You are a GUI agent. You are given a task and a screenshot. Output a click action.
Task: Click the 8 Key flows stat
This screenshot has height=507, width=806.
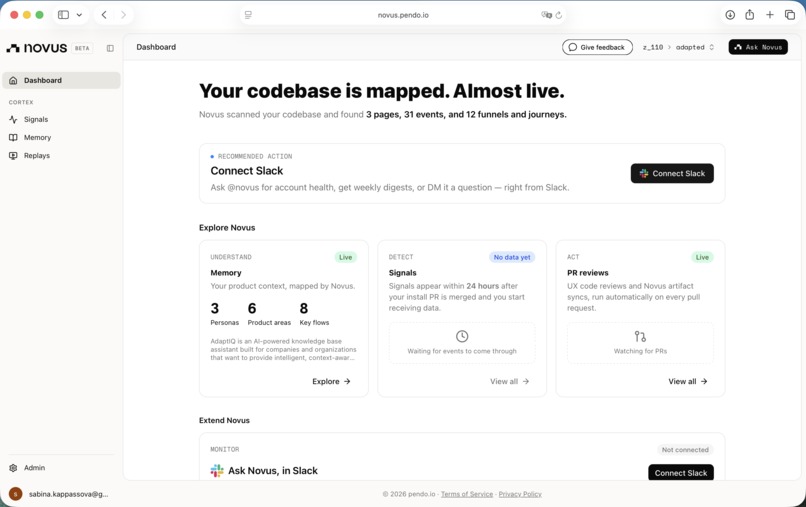point(314,314)
